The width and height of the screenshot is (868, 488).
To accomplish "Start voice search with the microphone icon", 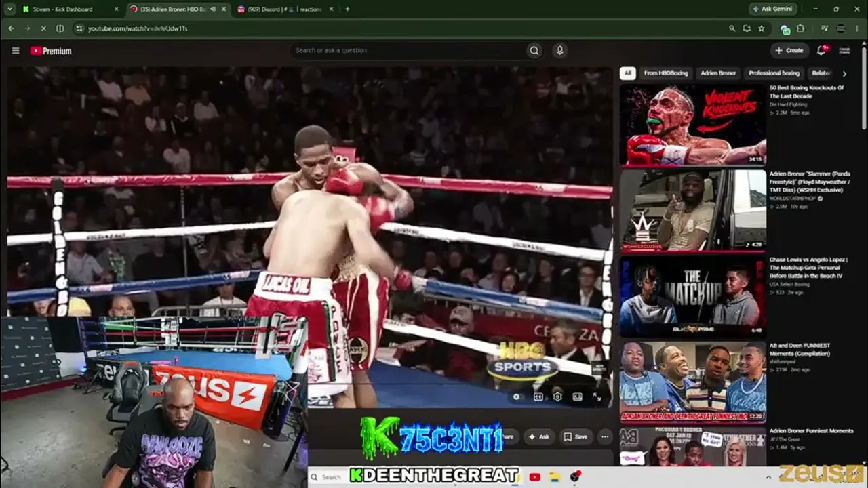I will click(559, 50).
